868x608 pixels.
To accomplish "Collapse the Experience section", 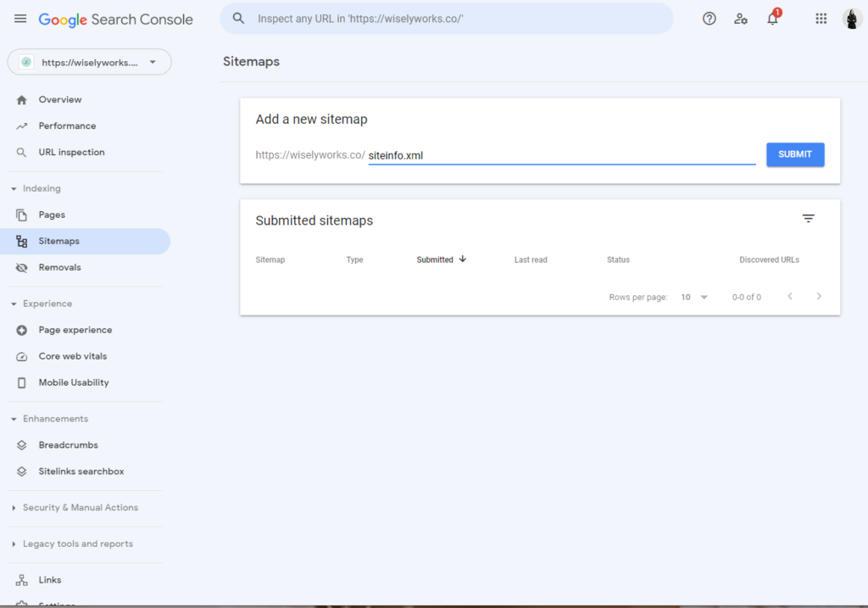I will click(14, 304).
